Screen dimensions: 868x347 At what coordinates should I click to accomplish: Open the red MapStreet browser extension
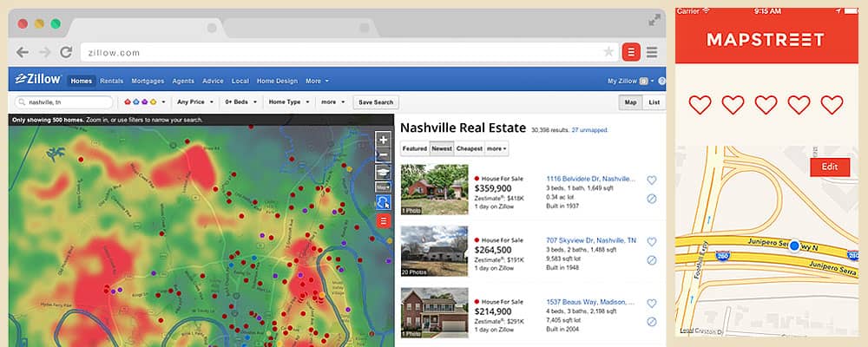coord(631,52)
